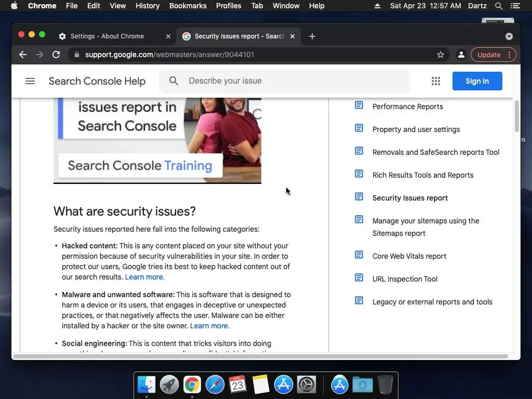Open Safari from the Dock
Screen dimensions: 532x399
(x=215, y=385)
